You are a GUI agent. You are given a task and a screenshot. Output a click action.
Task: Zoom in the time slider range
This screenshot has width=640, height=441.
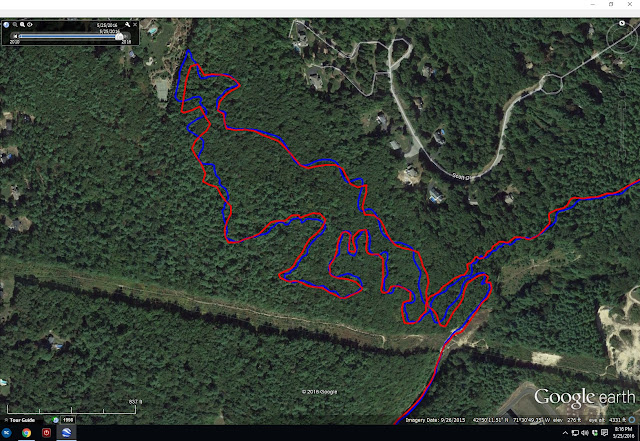[22, 25]
